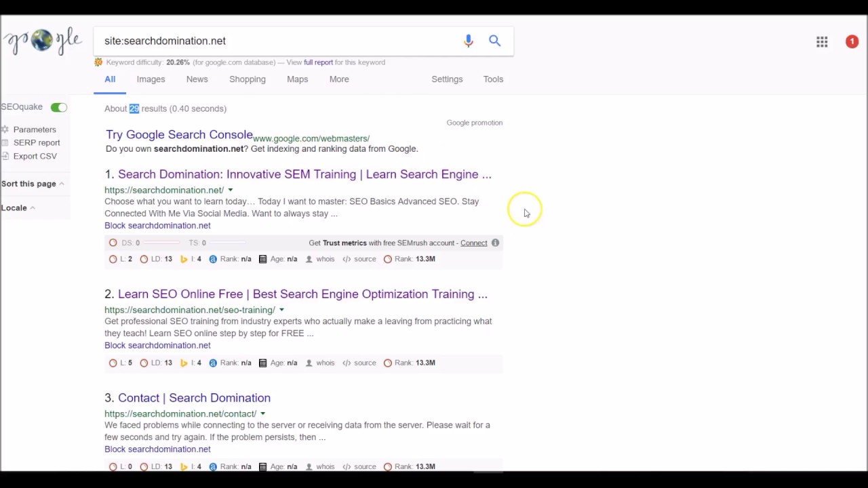Open dropdown arrow beside contact URL

pos(262,414)
